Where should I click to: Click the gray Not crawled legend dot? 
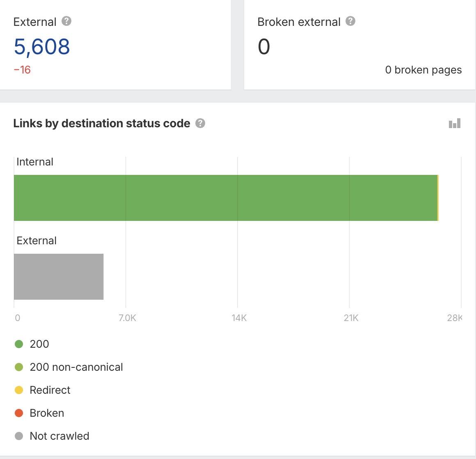(19, 436)
